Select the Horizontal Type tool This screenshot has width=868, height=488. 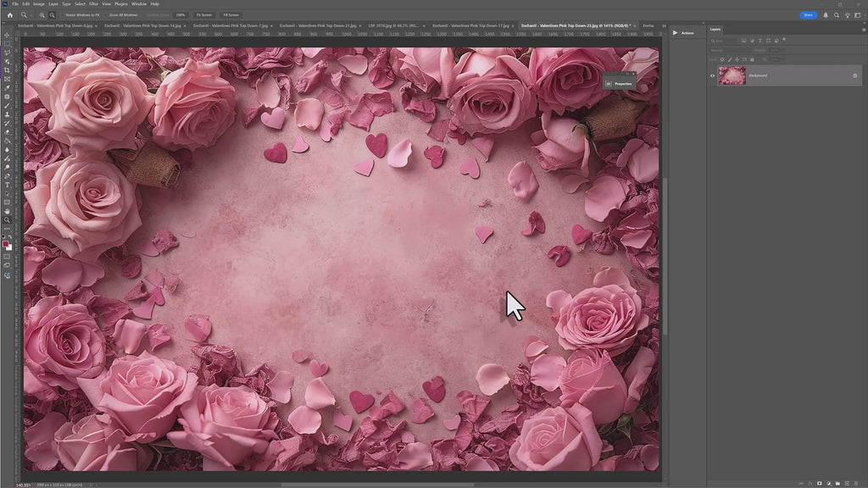point(7,185)
